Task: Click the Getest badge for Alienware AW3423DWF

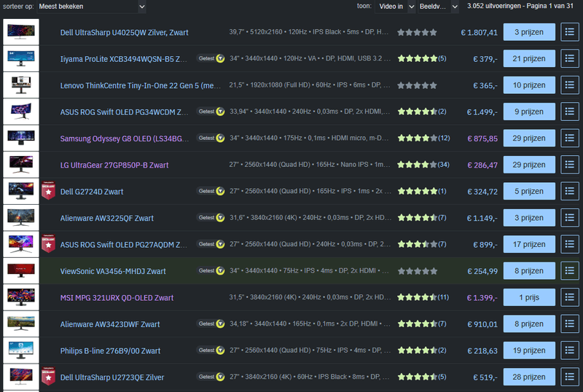Action: [211, 324]
